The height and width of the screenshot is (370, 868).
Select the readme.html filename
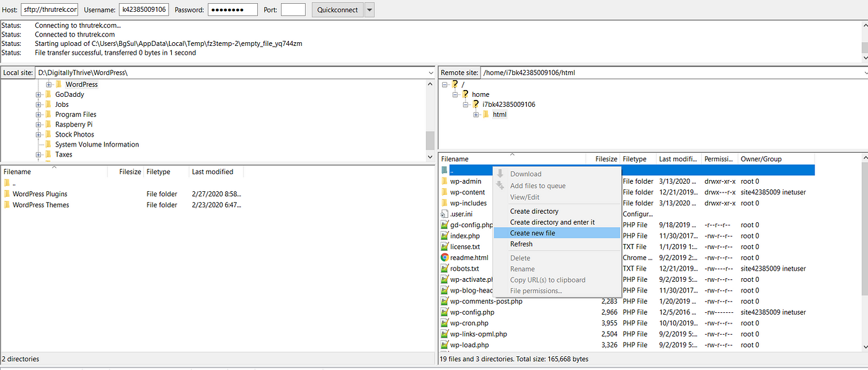point(469,258)
